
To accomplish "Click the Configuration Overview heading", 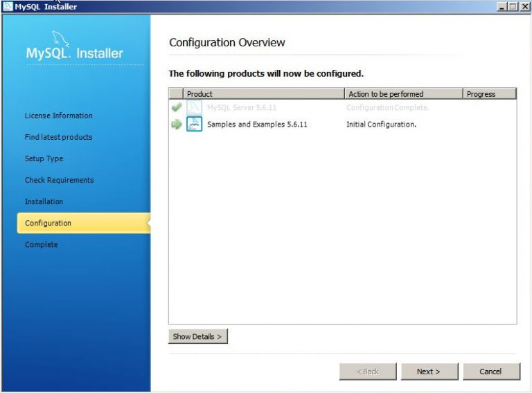I will coord(227,43).
